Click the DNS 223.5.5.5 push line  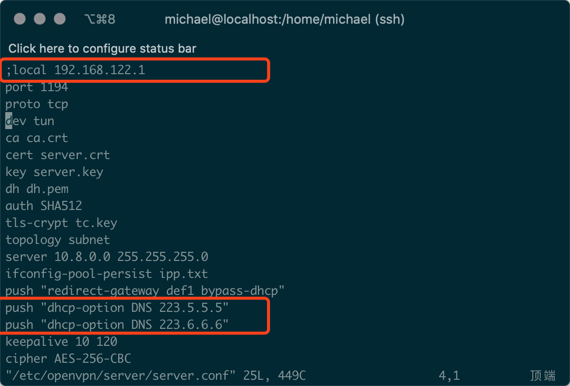[117, 308]
